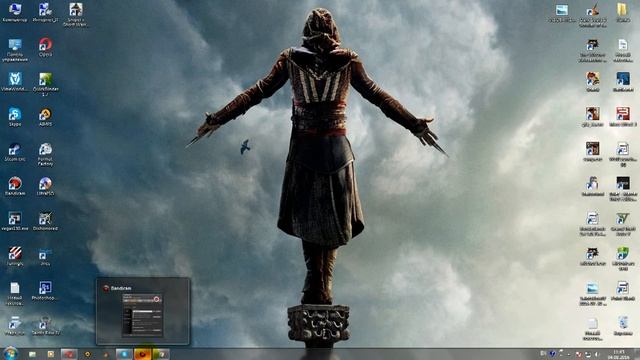Launch the Dishonored game shortcut
The height and width of the screenshot is (360, 640).
[45, 221]
